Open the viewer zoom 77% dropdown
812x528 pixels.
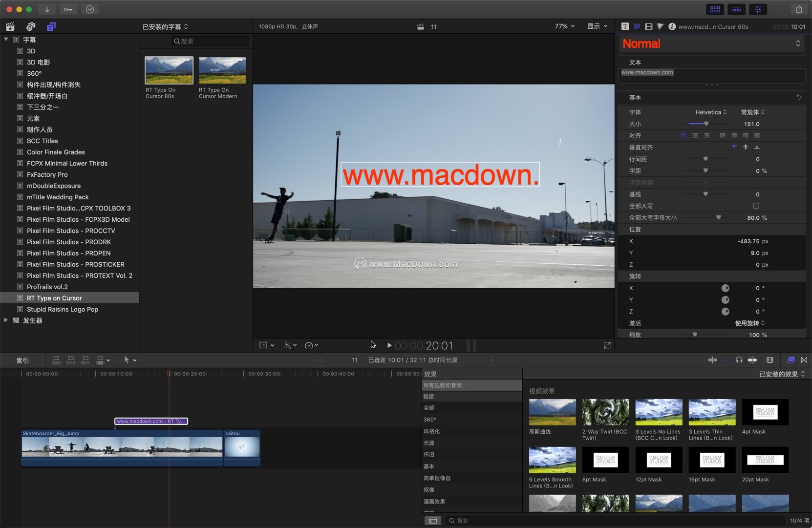(564, 26)
